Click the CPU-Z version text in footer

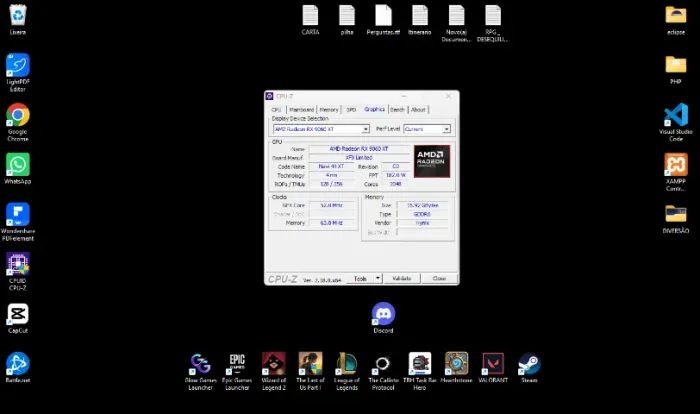(x=322, y=280)
